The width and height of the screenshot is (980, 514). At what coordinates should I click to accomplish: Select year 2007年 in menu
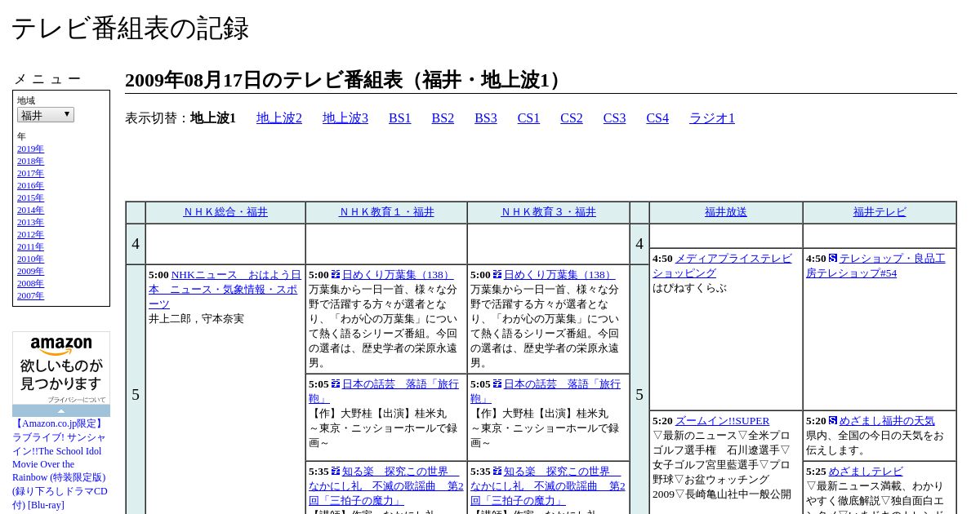pos(30,296)
